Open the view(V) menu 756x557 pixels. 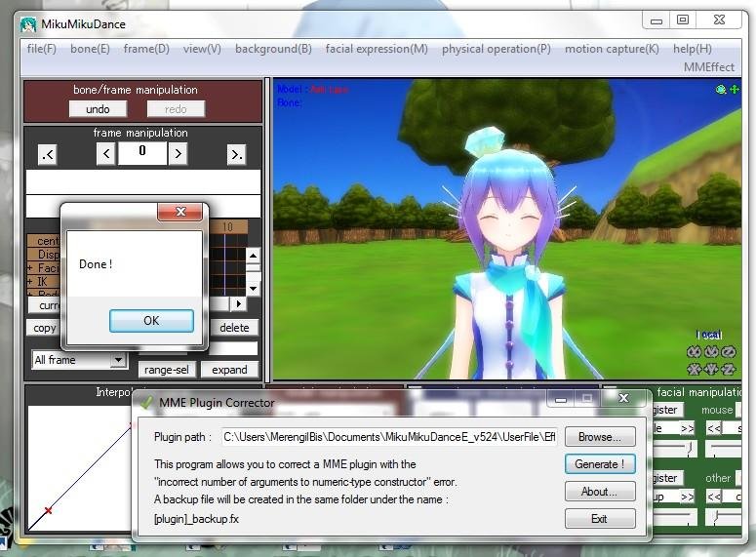[202, 49]
